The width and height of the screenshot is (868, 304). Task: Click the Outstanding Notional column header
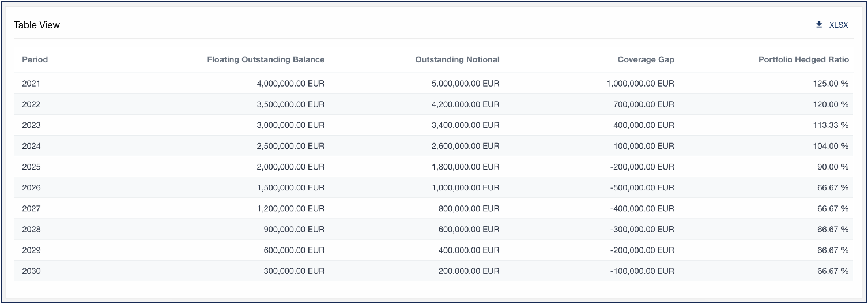pos(457,59)
